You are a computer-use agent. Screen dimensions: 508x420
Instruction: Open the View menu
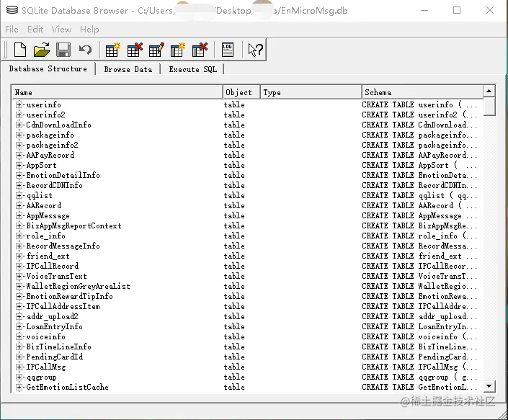click(61, 30)
